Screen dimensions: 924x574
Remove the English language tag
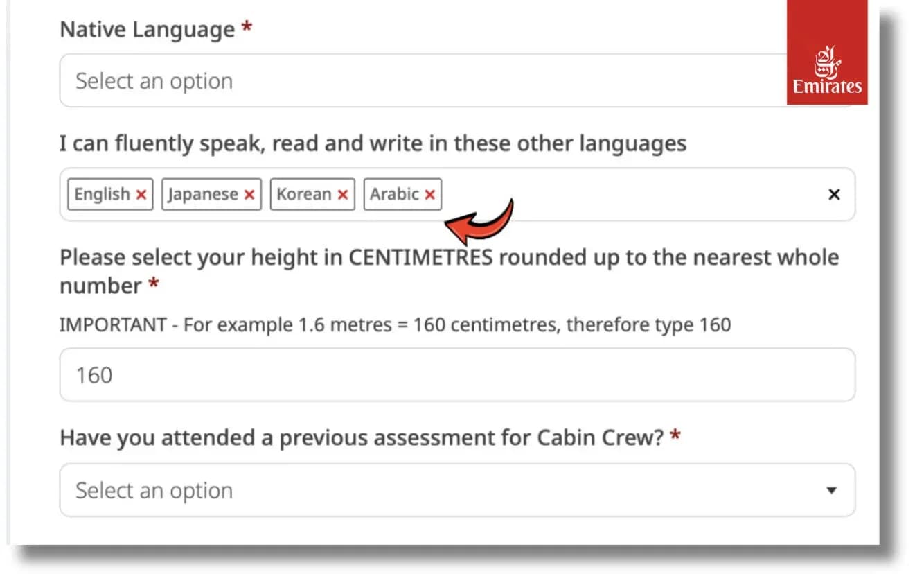tap(141, 195)
